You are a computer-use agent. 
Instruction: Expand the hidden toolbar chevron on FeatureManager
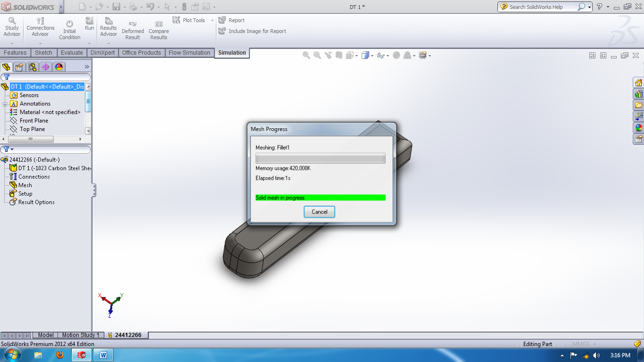pos(86,66)
